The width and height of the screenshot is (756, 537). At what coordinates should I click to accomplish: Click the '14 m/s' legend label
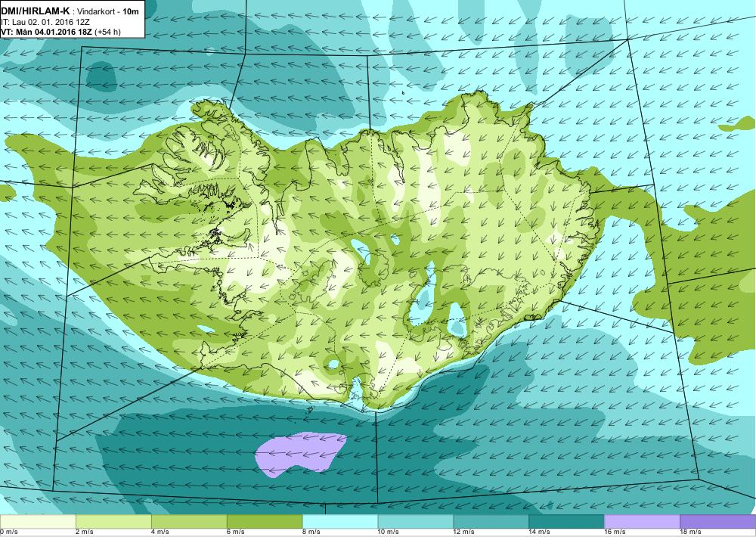540,532
